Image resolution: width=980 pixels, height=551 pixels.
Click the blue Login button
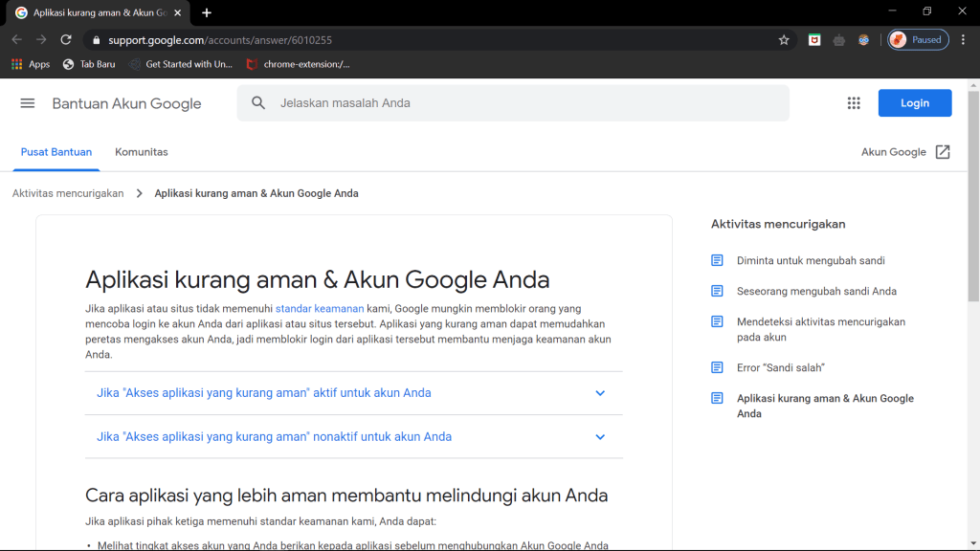914,103
